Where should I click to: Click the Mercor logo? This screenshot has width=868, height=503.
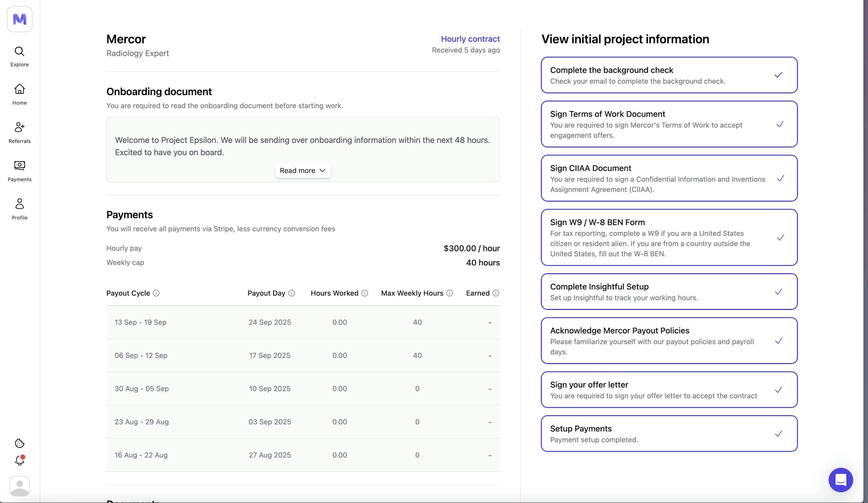[19, 19]
